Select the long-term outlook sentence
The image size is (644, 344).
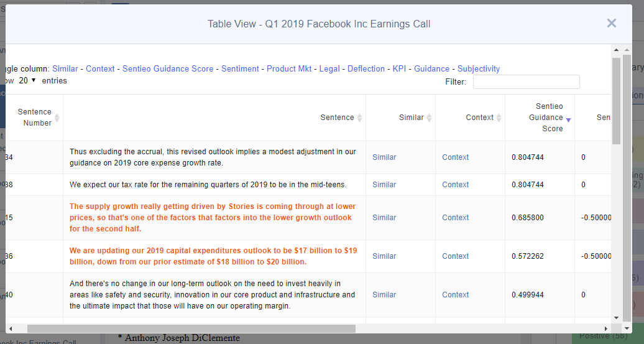point(212,295)
